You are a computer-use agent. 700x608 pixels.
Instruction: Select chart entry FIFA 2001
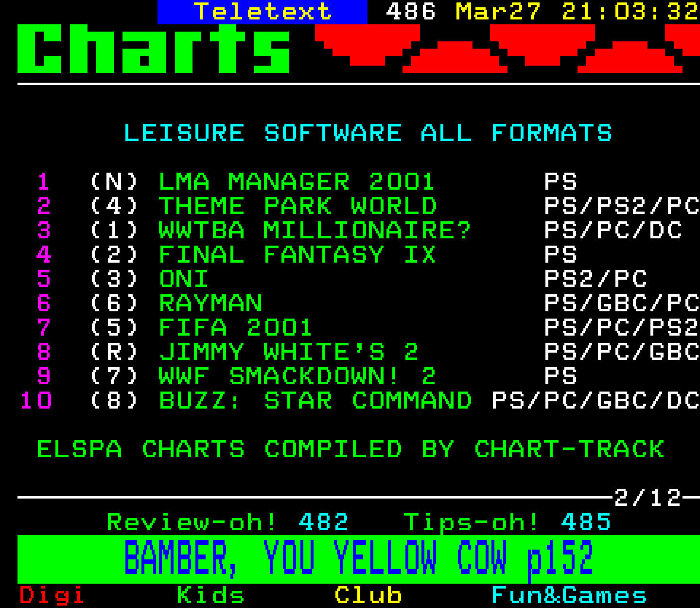[235, 328]
